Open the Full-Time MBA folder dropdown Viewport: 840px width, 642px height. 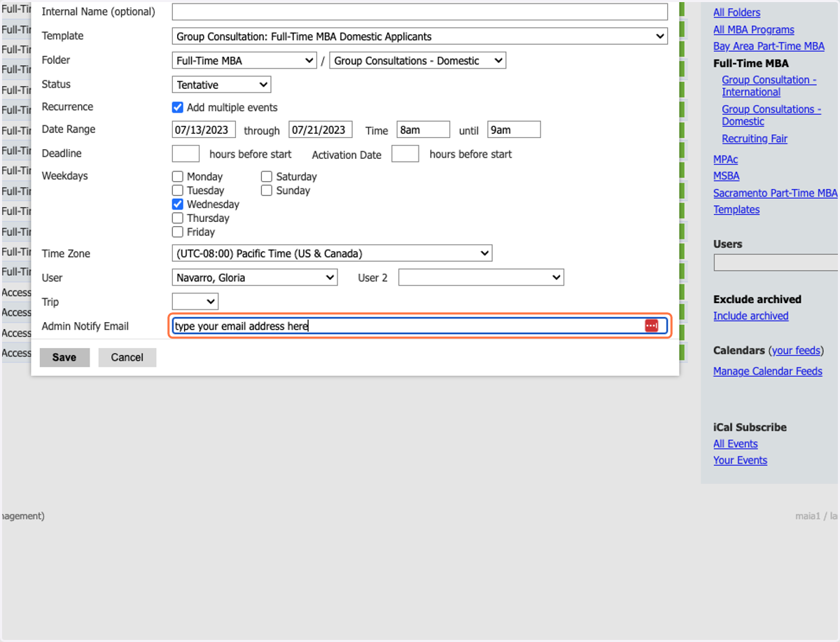244,61
